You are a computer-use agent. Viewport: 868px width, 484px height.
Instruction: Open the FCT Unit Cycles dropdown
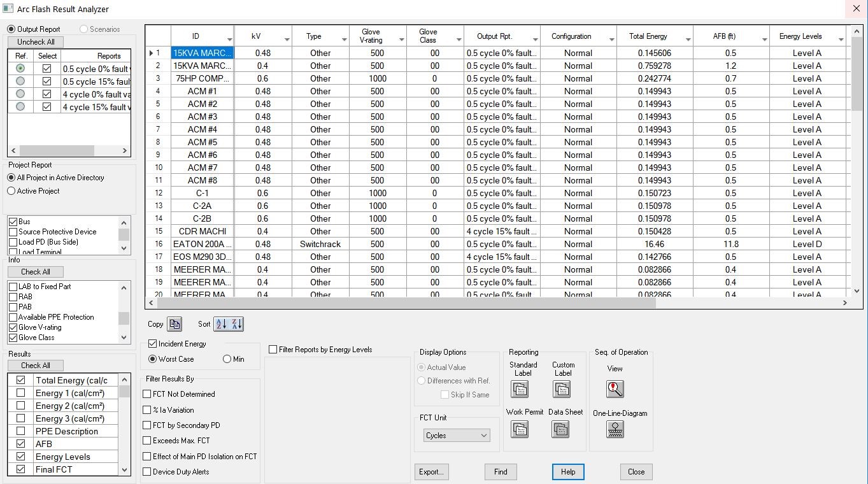(457, 436)
